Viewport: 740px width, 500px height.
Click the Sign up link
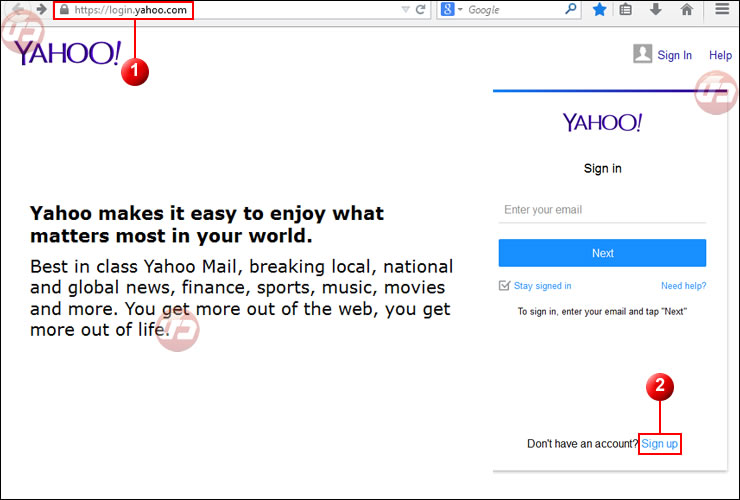click(659, 444)
